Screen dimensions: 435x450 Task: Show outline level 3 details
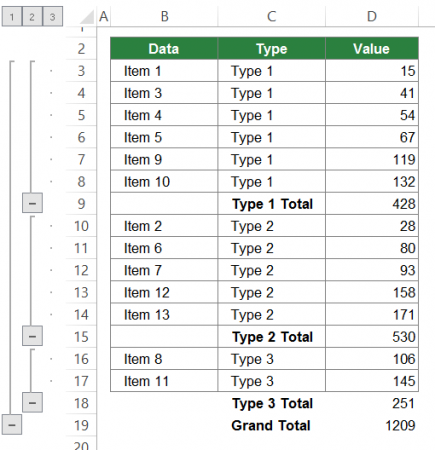53,16
